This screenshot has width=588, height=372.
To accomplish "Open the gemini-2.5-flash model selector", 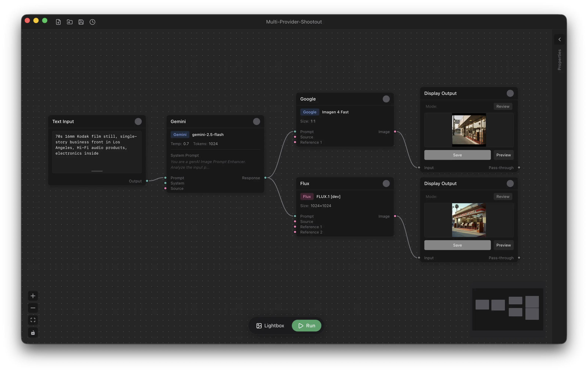I will [x=208, y=134].
